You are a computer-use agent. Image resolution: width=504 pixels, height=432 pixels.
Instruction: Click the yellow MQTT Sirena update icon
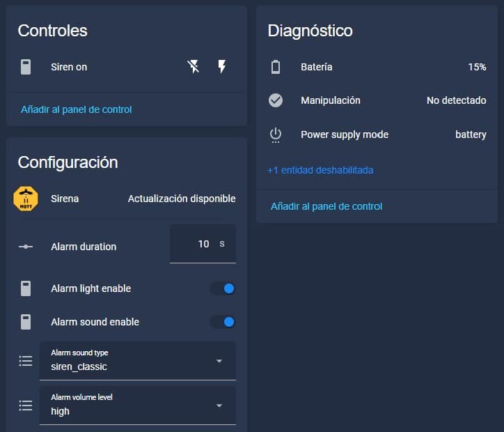(x=26, y=199)
